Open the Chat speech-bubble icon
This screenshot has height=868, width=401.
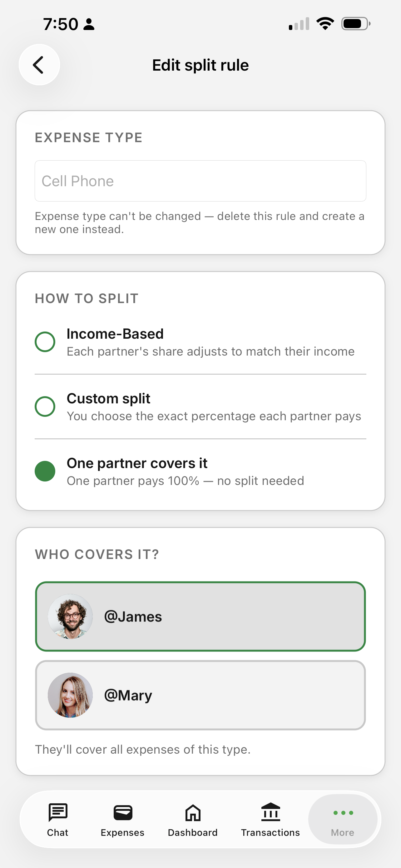[x=57, y=812]
